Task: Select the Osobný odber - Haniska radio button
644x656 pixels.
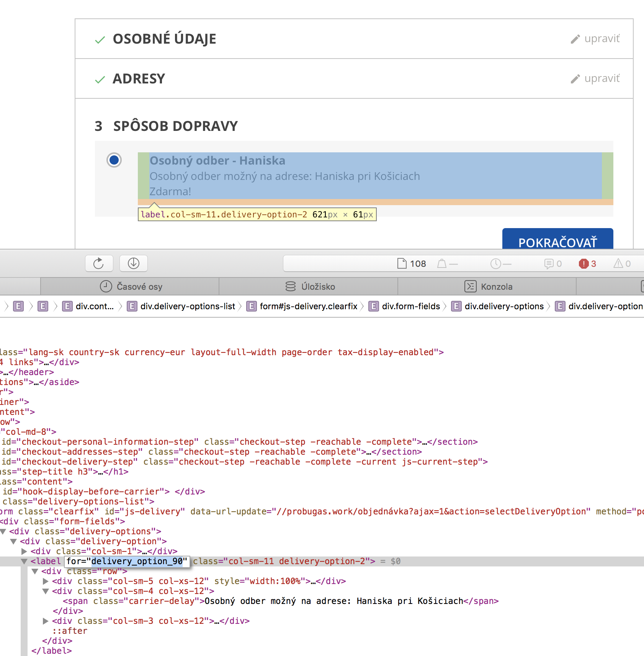Action: [x=114, y=160]
